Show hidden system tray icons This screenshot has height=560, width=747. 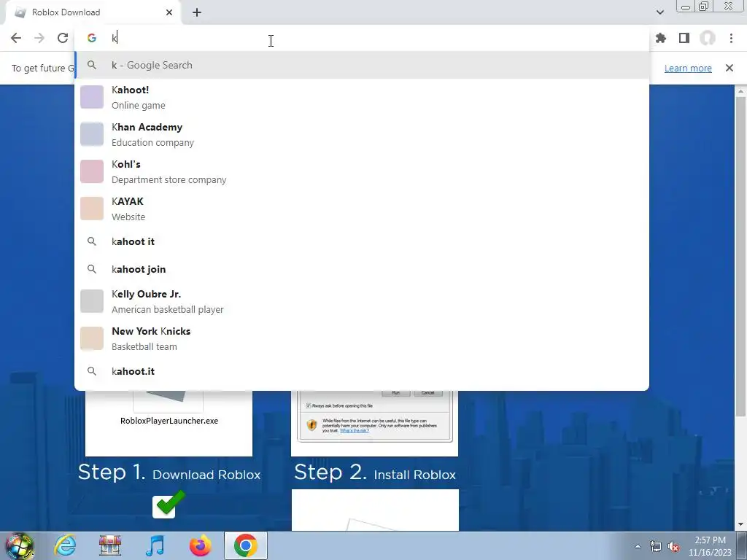[638, 546]
